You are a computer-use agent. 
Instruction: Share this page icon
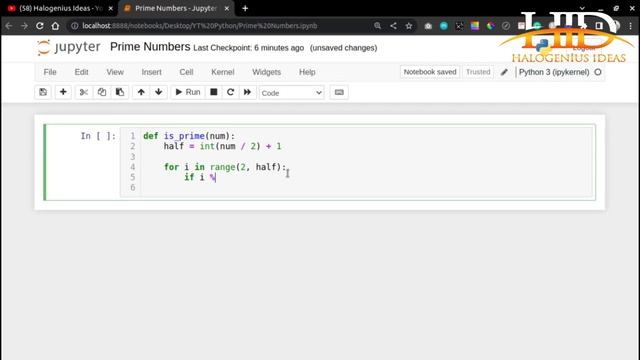click(393, 26)
